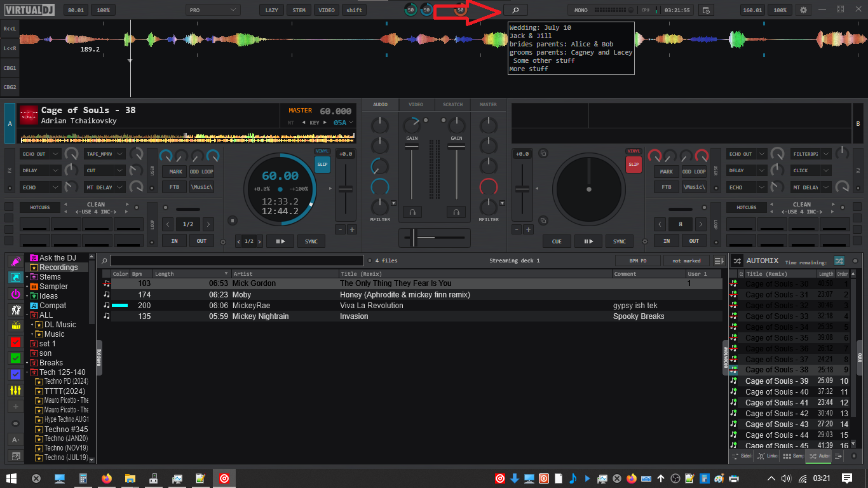Switch to the SCRATCH mixer tab
Viewport: 868px width, 488px height.
[452, 104]
